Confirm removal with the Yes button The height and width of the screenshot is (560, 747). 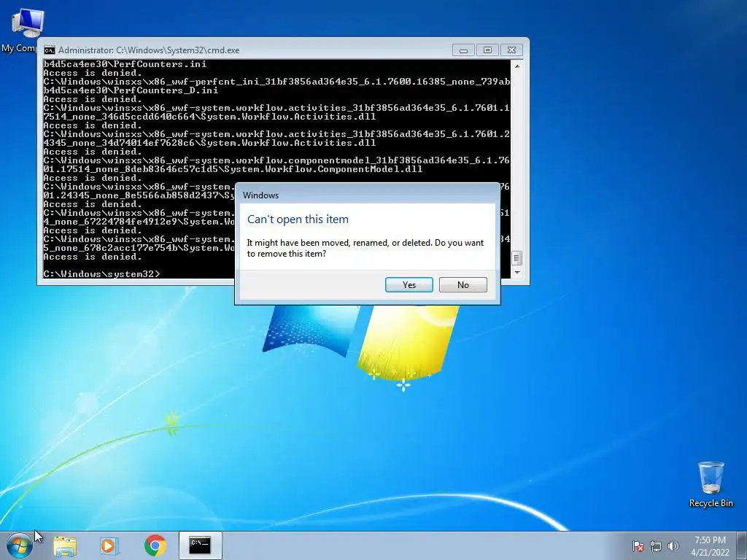[409, 285]
